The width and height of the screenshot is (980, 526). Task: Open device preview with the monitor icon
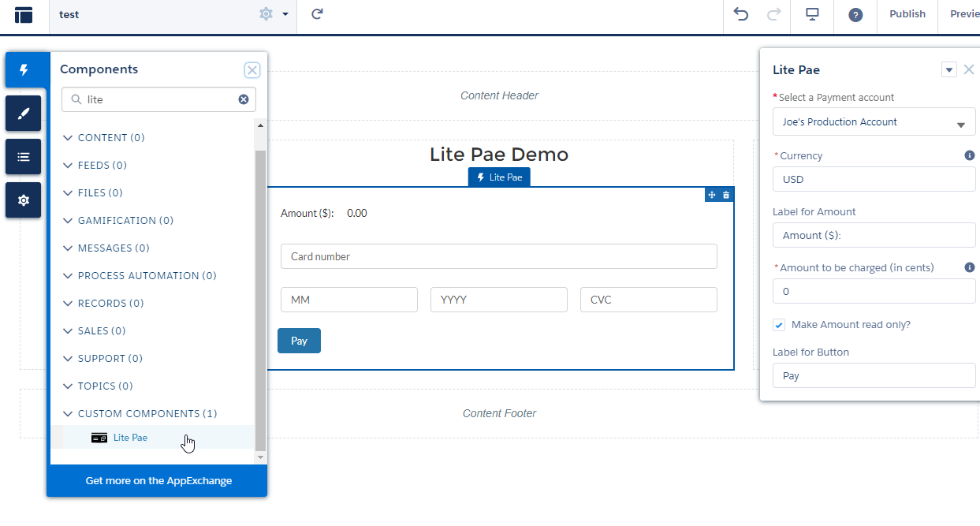click(x=812, y=13)
